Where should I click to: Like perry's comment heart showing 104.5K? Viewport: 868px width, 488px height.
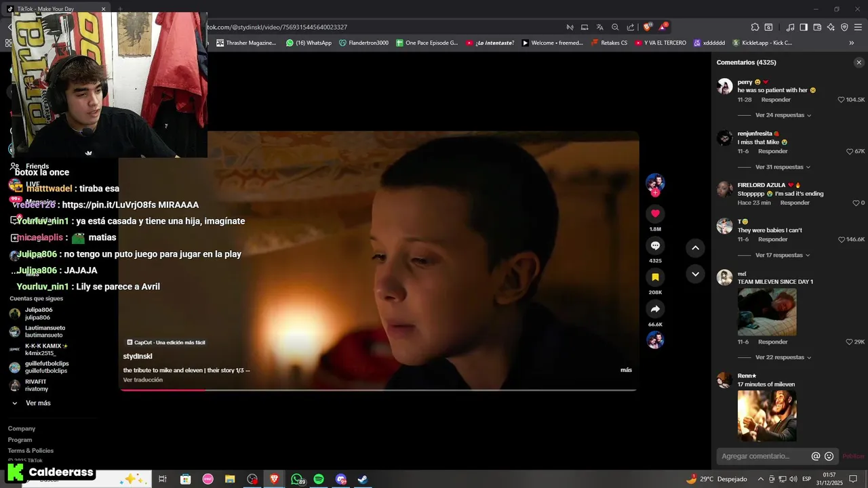842,100
